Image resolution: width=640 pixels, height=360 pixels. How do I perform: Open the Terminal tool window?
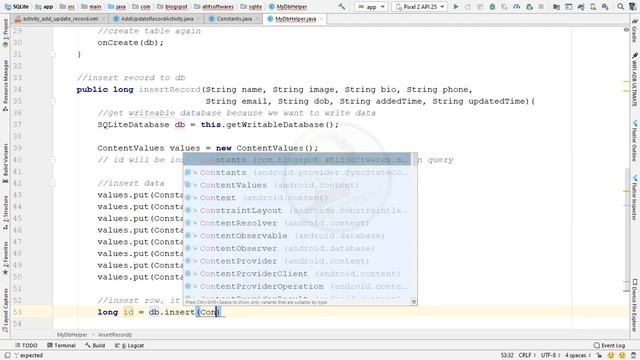pos(61,345)
